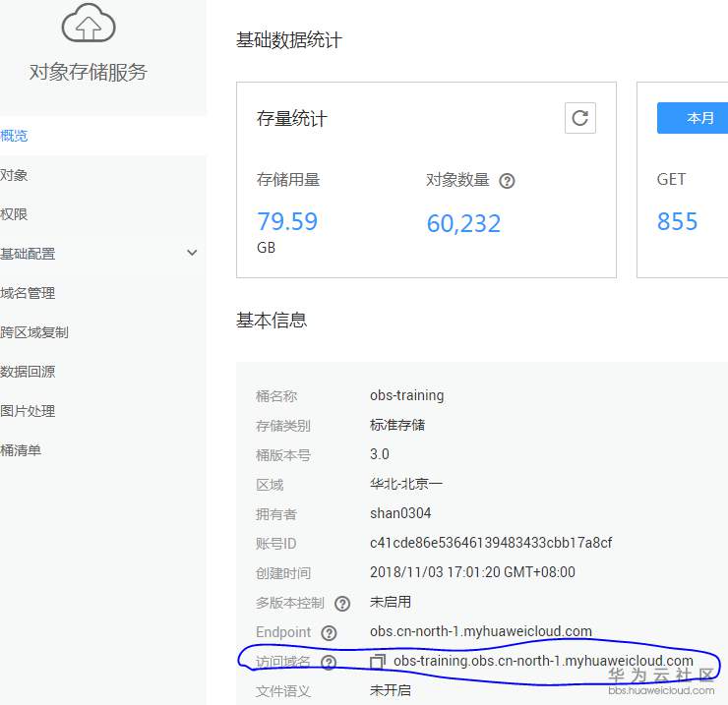Open 数据回源 in the sidebar
Viewport: 728px width, 705px height.
28,372
